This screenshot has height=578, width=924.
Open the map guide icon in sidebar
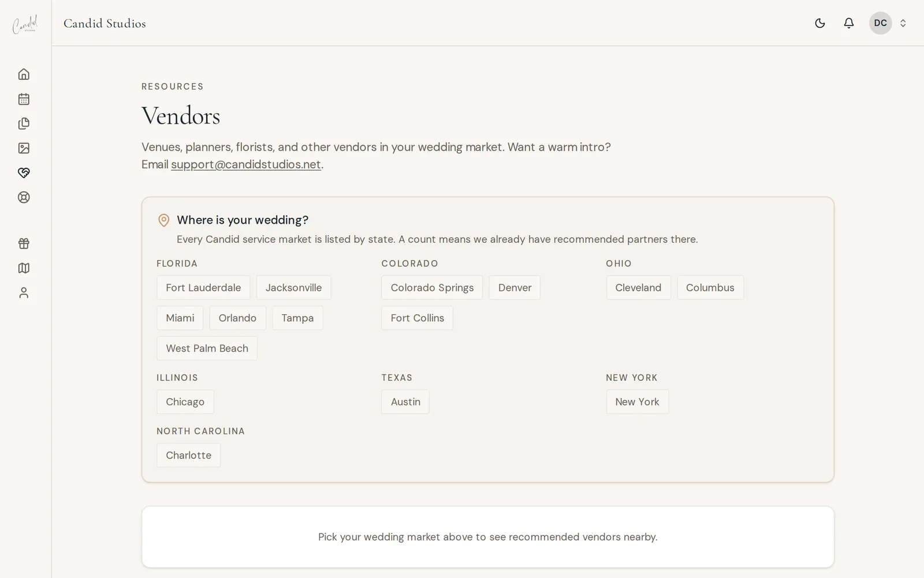(x=24, y=268)
